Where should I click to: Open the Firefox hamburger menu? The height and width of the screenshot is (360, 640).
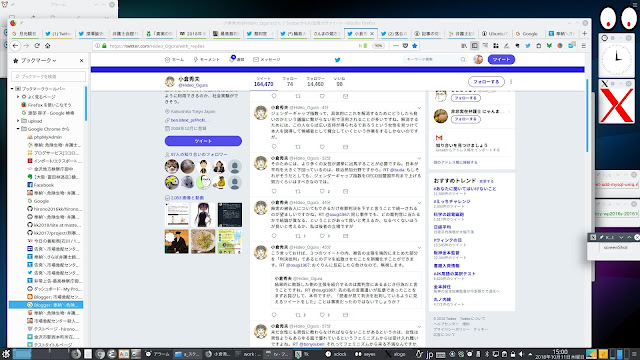click(x=584, y=46)
